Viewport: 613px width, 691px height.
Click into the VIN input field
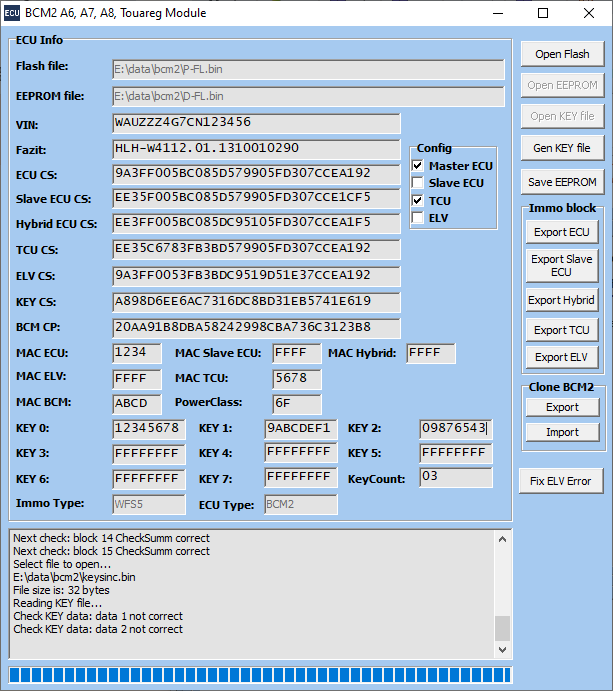[256, 123]
